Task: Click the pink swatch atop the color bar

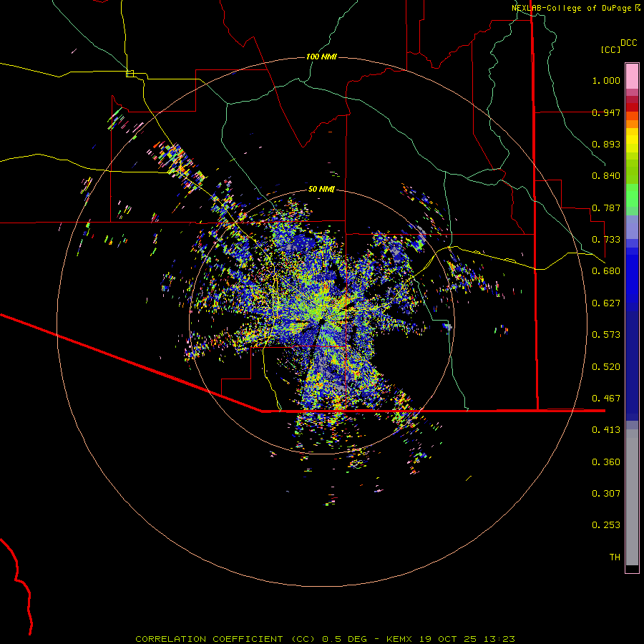Action: pyautogui.click(x=632, y=77)
